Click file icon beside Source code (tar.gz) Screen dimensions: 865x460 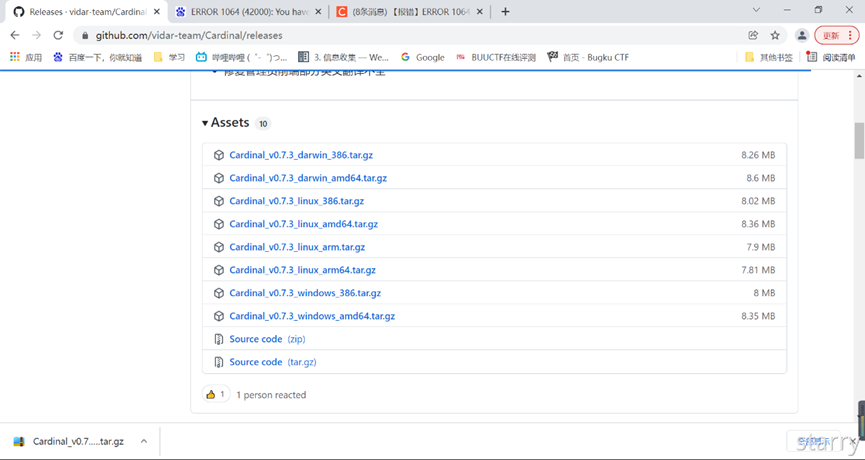(x=219, y=362)
